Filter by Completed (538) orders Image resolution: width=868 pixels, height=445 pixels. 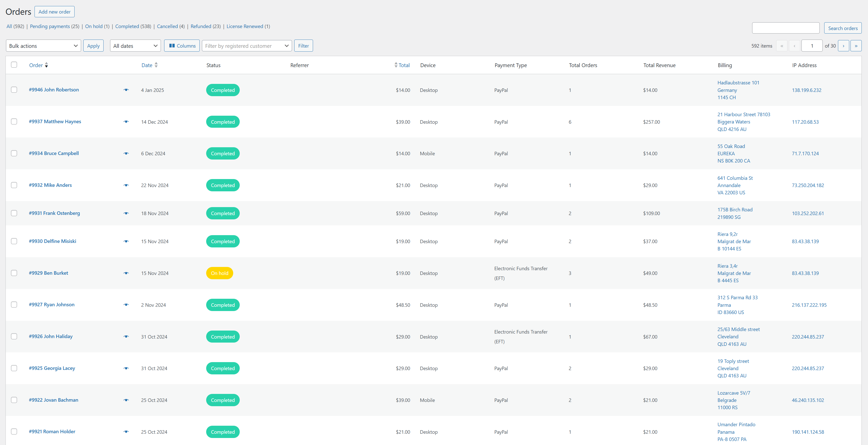point(133,26)
